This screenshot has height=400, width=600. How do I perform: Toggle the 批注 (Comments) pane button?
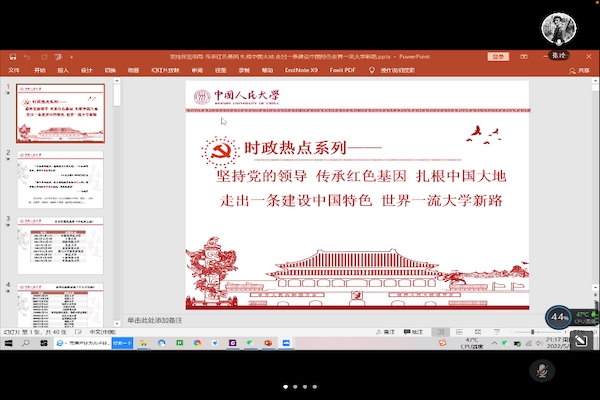[413, 332]
